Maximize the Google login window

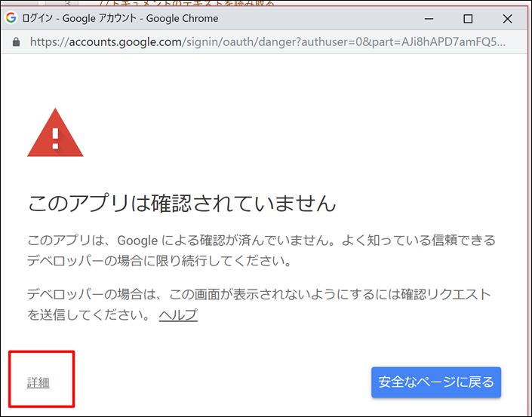click(468, 19)
